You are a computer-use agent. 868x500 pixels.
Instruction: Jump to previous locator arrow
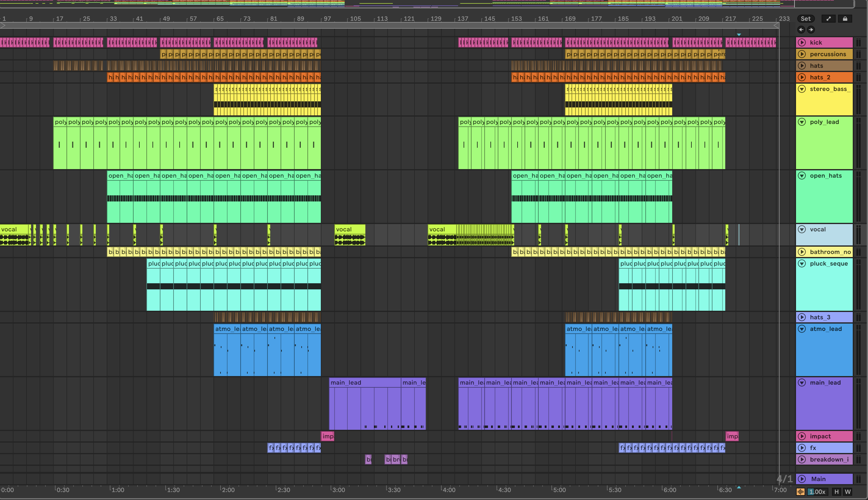(801, 30)
